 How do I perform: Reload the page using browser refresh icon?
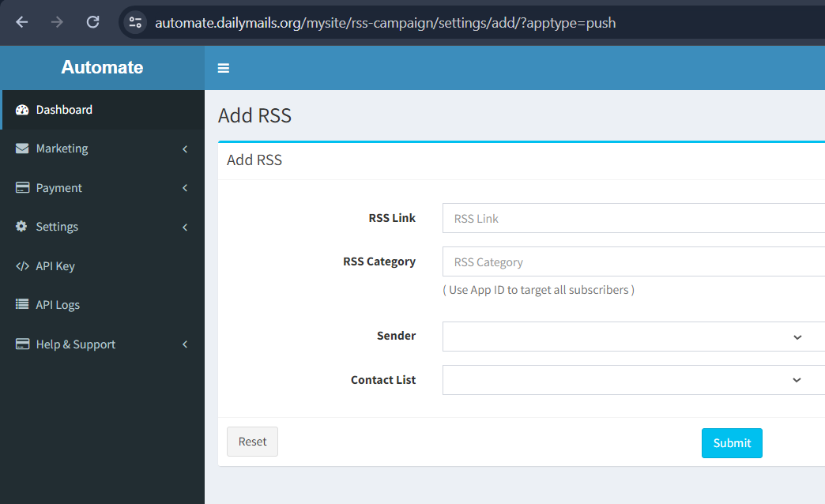pyautogui.click(x=92, y=22)
